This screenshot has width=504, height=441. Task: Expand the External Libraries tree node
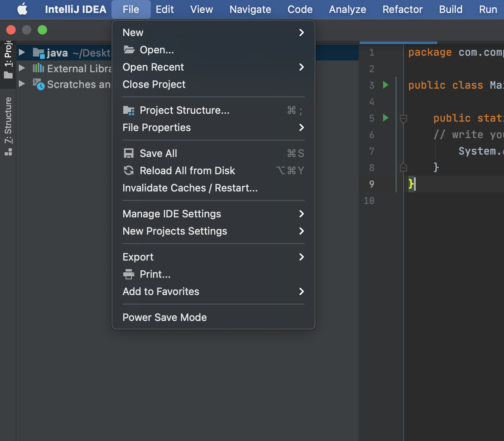[22, 68]
